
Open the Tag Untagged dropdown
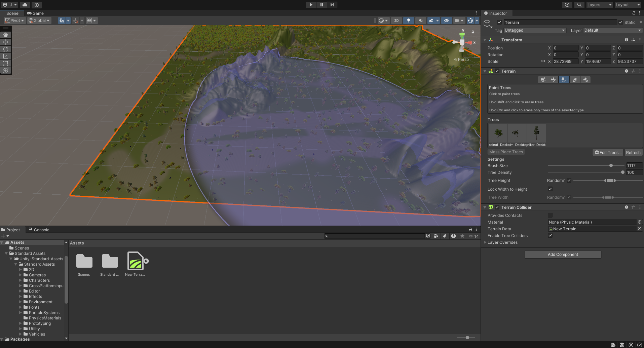click(534, 30)
